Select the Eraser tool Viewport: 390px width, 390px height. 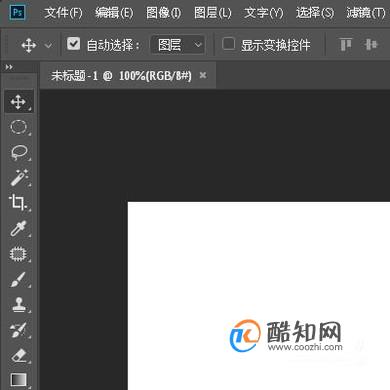[x=19, y=355]
